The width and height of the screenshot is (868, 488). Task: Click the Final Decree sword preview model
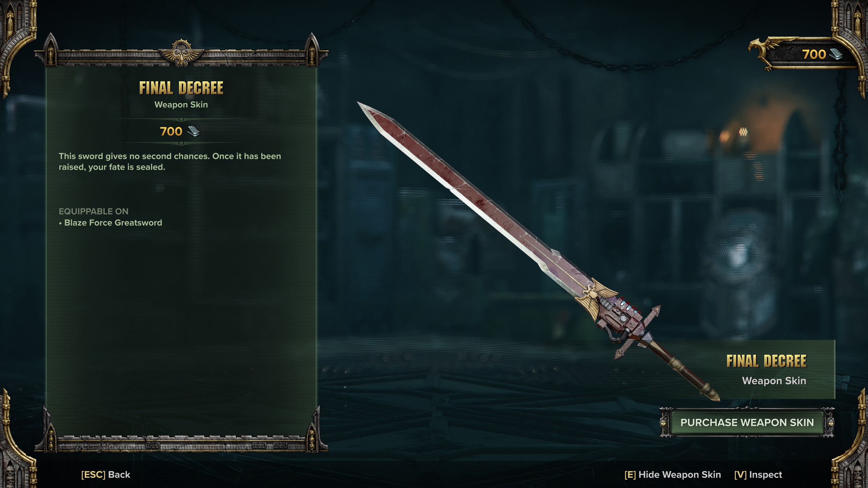tap(538, 251)
